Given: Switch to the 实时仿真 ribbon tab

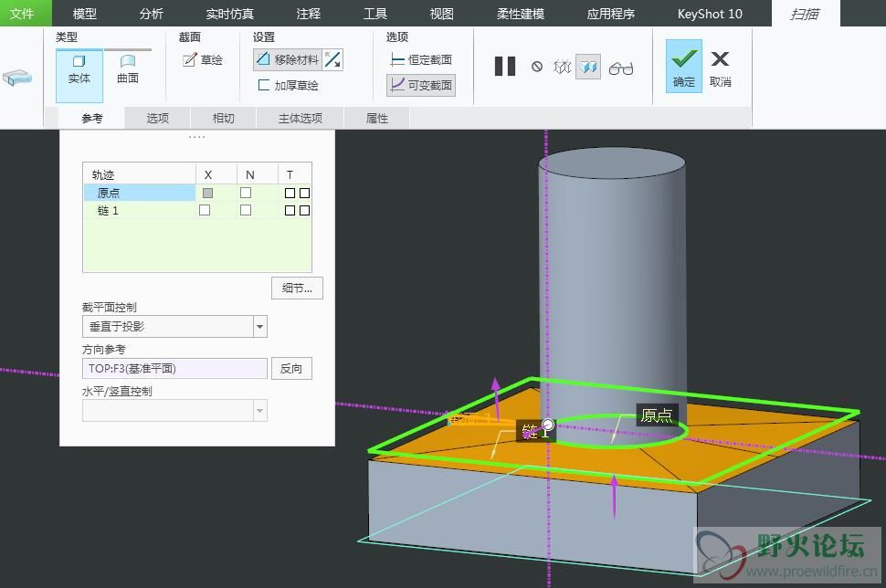Looking at the screenshot, I should click(x=229, y=14).
